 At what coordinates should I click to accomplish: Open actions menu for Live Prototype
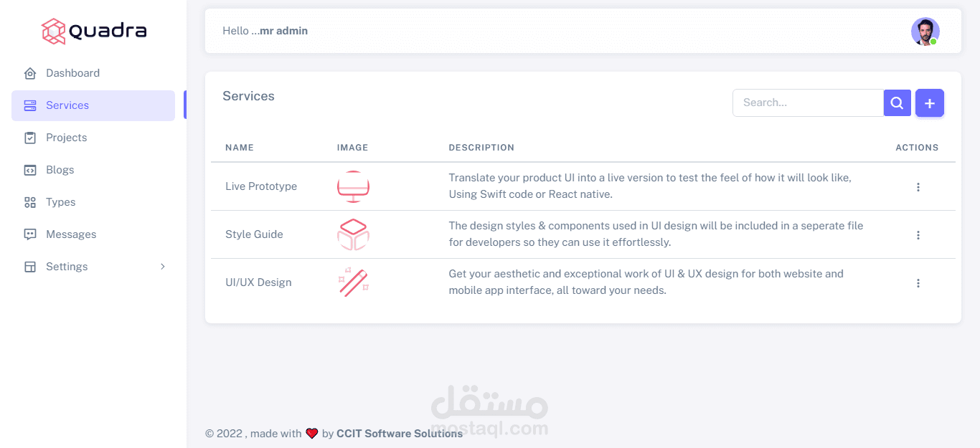(918, 187)
